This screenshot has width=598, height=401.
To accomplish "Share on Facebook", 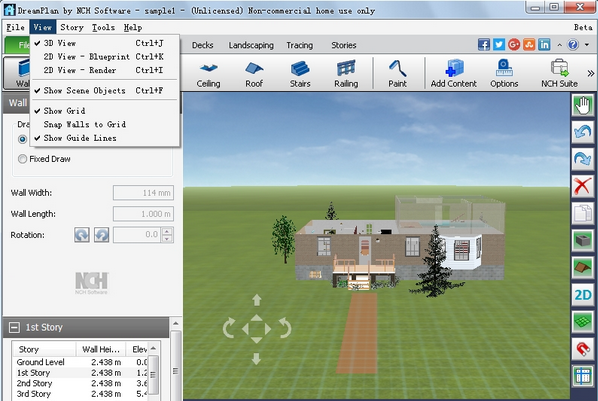I will (484, 45).
